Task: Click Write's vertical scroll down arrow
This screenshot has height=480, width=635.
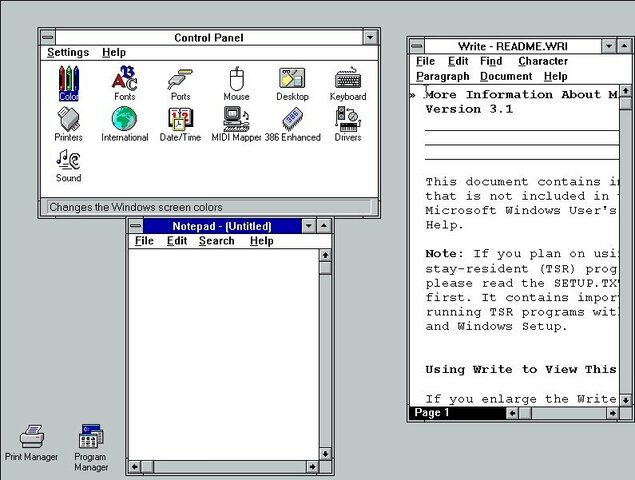Action: click(626, 400)
